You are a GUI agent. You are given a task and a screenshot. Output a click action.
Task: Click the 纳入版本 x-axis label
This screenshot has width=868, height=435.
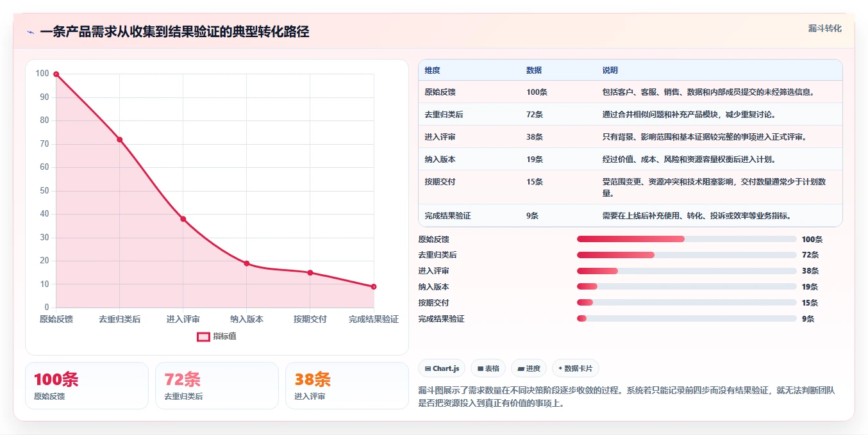(246, 319)
